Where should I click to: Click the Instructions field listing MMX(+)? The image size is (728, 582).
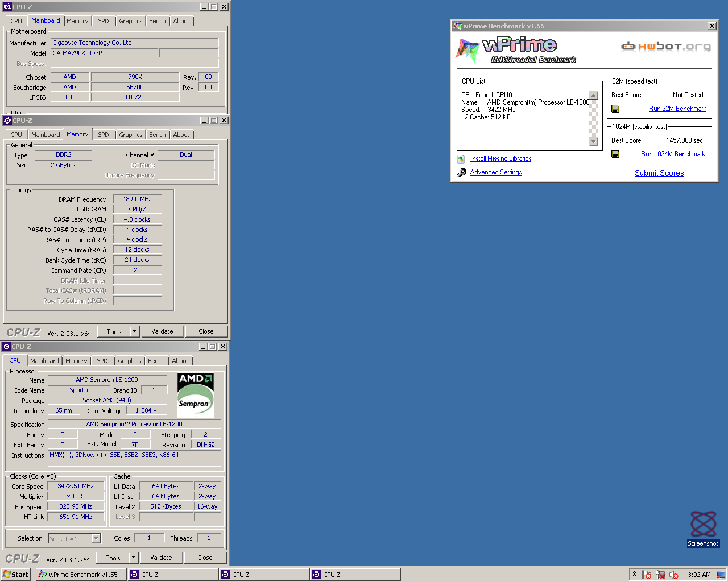134,459
